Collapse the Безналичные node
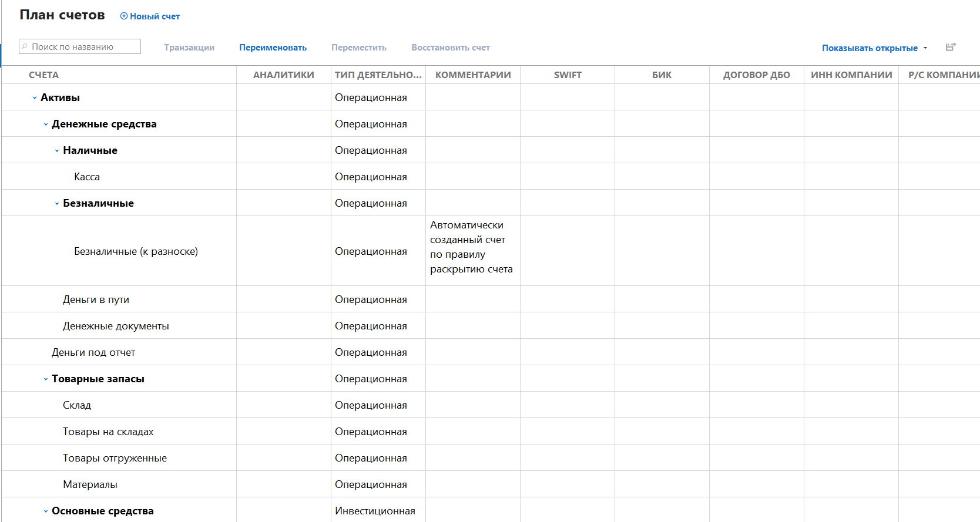Image resolution: width=980 pixels, height=522 pixels. (x=57, y=204)
